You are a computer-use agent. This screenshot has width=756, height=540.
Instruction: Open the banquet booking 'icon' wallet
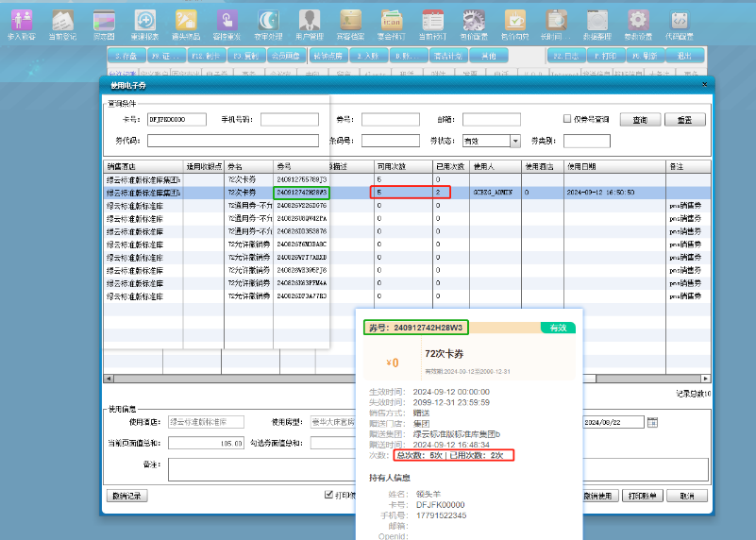click(x=392, y=25)
